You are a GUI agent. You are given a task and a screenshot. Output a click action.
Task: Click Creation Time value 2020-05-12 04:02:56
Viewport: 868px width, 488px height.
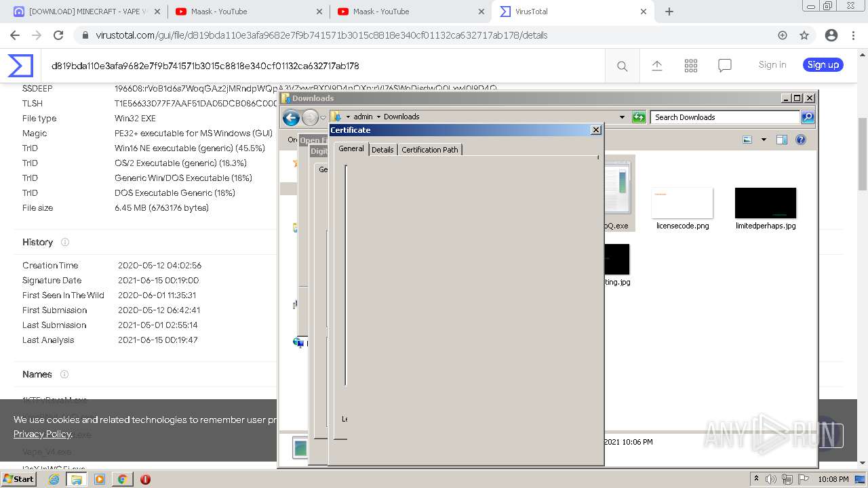[159, 266]
